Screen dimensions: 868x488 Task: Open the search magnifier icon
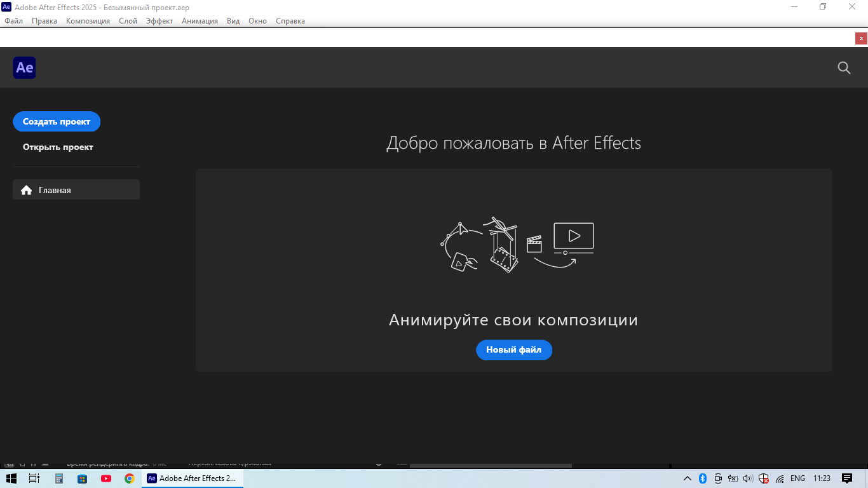[844, 68]
